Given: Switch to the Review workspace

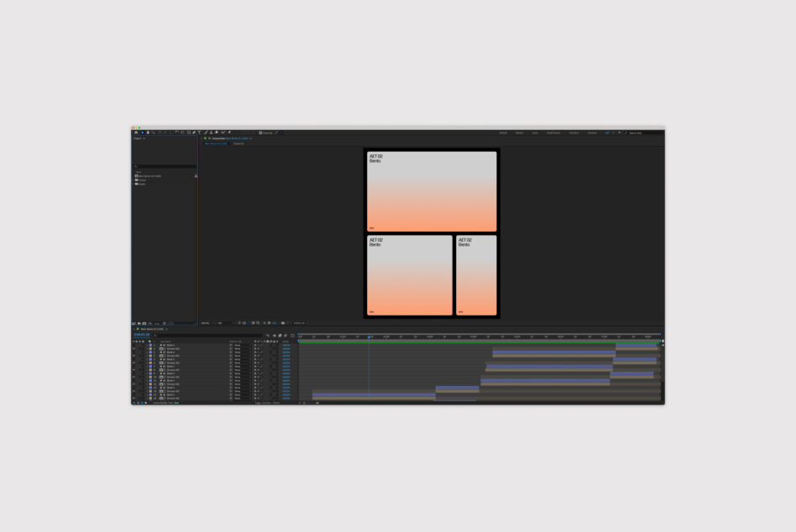Looking at the screenshot, I should 519,133.
